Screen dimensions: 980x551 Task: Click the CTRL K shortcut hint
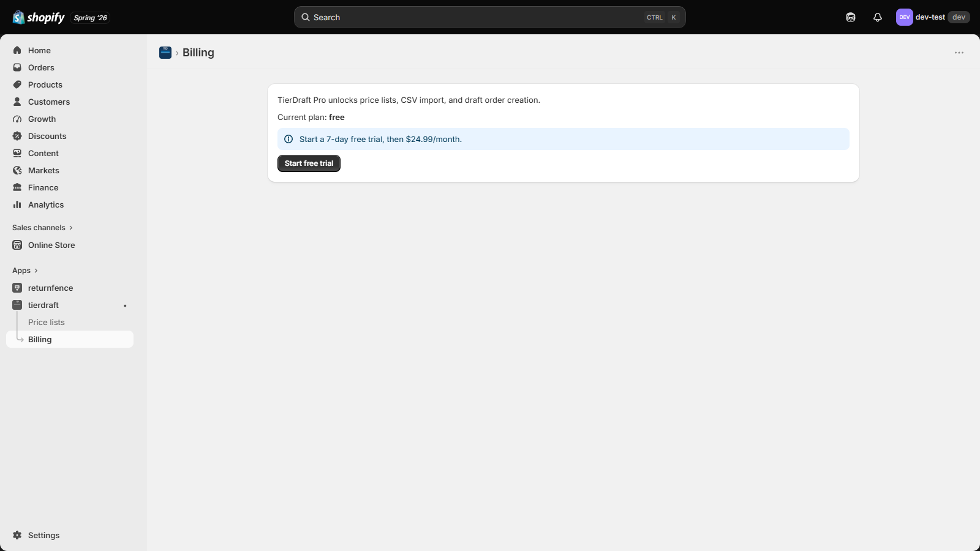click(x=662, y=17)
